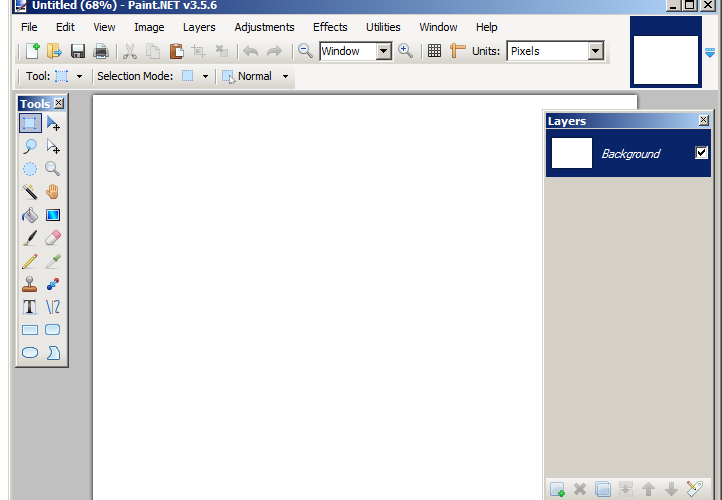Viewport: 722px width, 500px height.
Task: Pick the Freeform Shape tool
Action: (53, 353)
